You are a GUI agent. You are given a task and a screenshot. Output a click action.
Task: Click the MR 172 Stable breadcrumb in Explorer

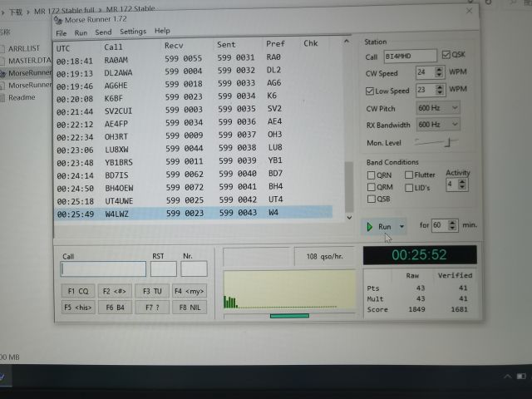tap(131, 8)
